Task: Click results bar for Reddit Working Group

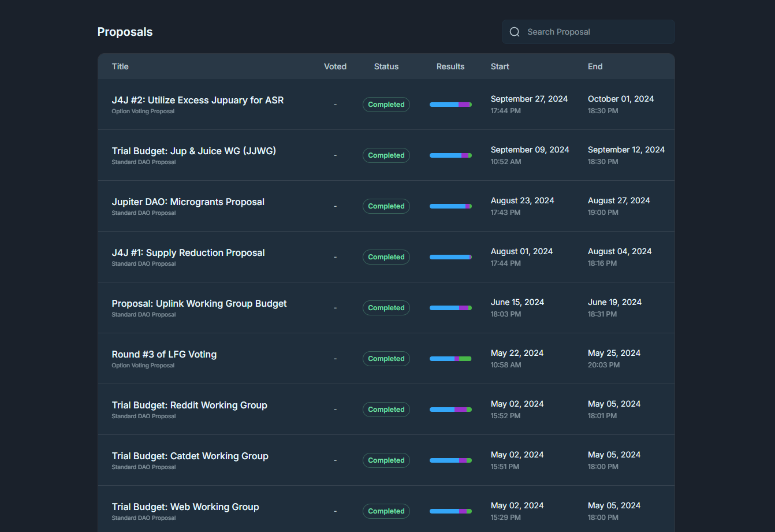Action: [x=450, y=410]
